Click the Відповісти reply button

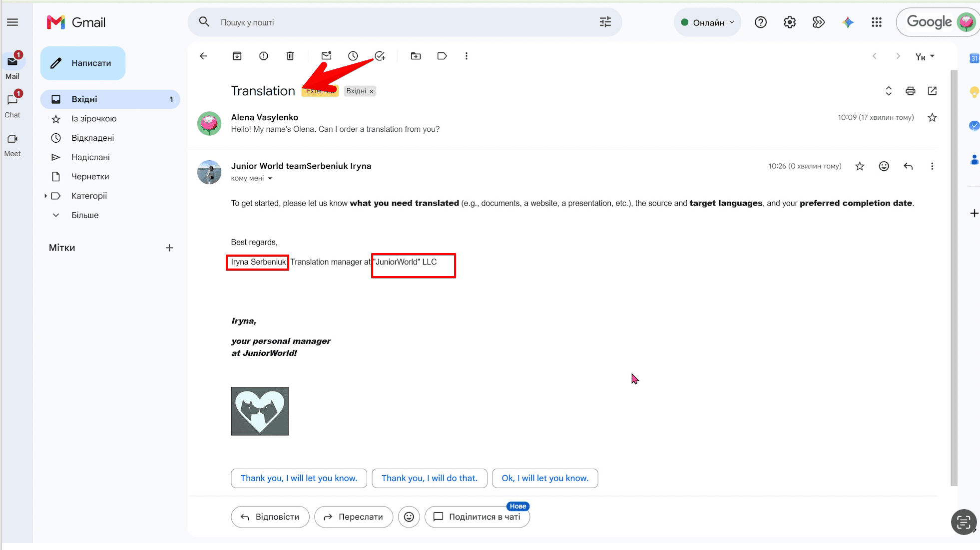coord(270,517)
